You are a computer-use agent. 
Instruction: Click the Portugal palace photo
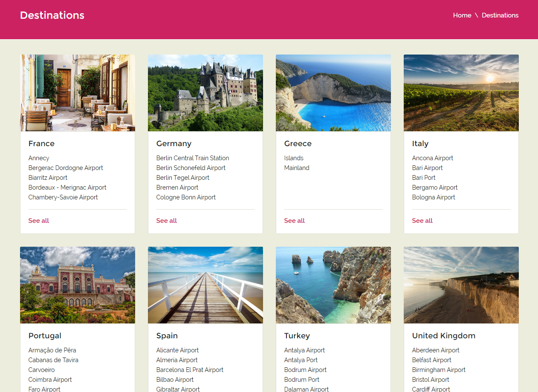(78, 285)
